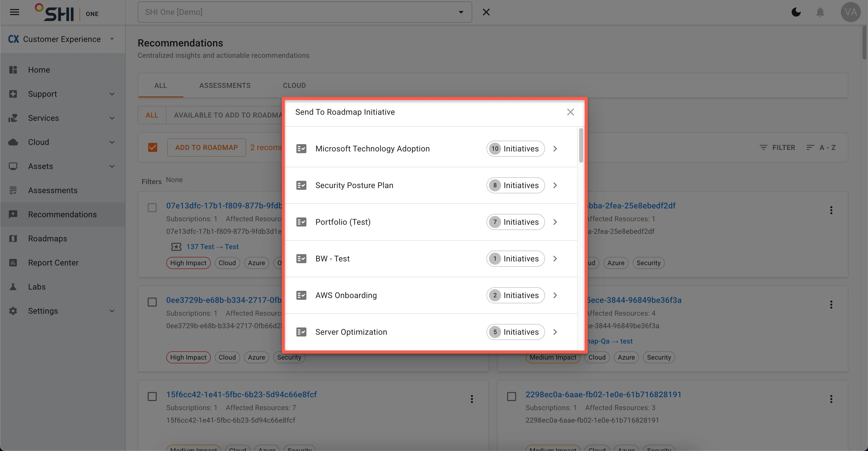Click the Recommendations sidebar icon
This screenshot has width=868, height=451.
click(x=13, y=214)
